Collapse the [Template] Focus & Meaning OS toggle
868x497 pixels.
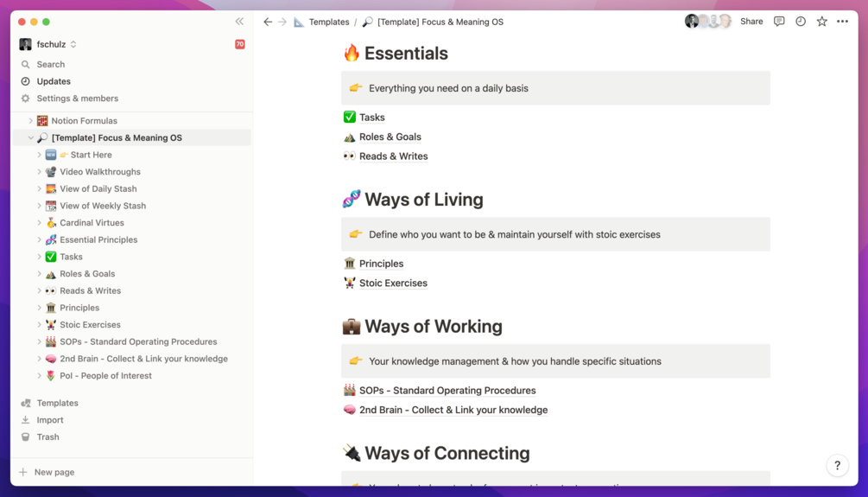(x=30, y=137)
